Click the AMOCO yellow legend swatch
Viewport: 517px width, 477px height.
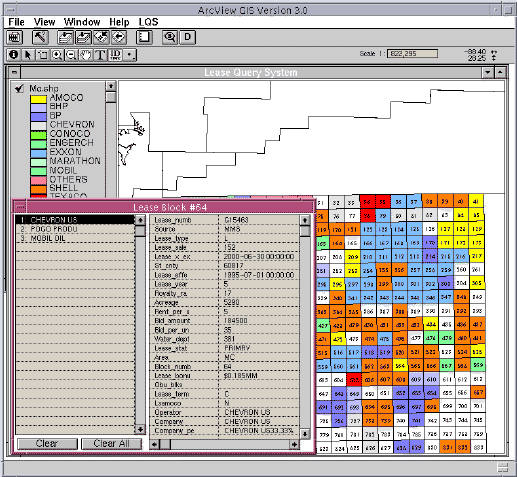[x=38, y=99]
